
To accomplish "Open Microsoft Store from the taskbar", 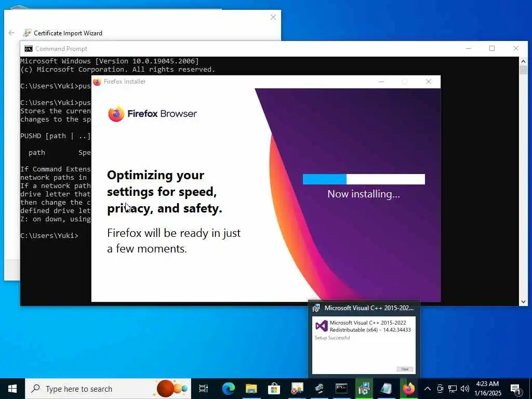I will tap(274, 389).
